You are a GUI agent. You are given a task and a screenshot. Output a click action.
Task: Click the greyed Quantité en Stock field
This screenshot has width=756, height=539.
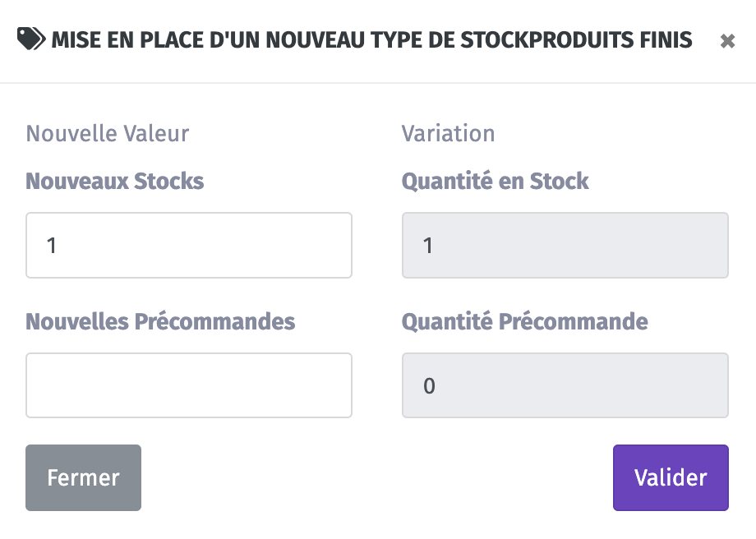[x=565, y=245]
